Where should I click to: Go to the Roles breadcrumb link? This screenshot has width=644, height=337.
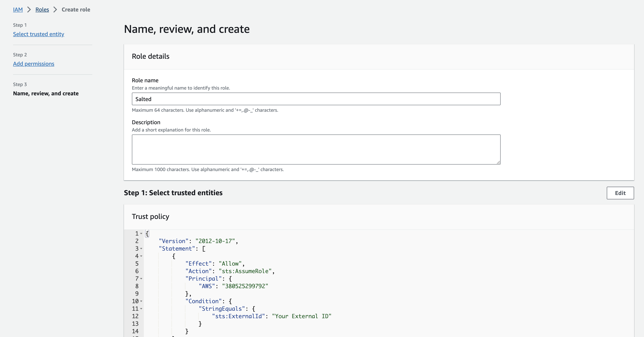click(42, 9)
